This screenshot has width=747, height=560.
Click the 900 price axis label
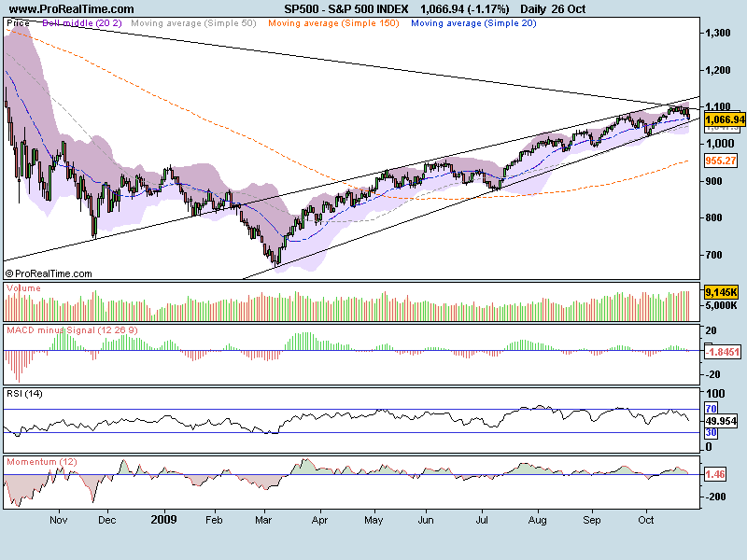[x=715, y=181]
